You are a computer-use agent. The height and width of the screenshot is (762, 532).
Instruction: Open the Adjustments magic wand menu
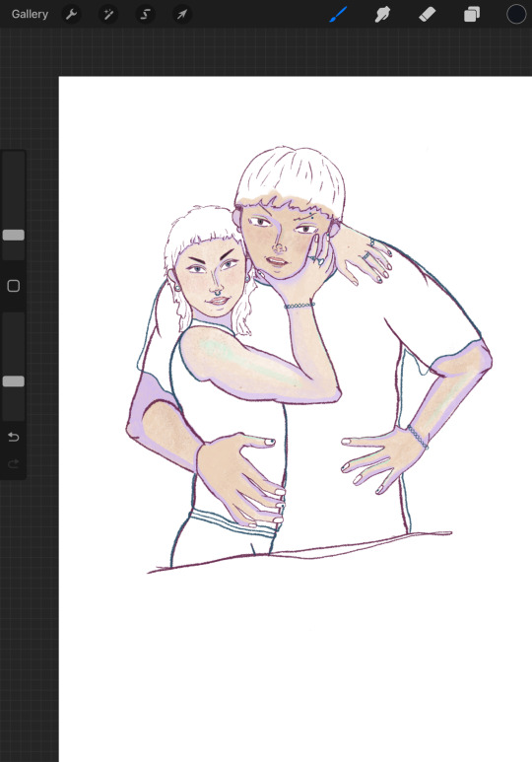point(108,15)
